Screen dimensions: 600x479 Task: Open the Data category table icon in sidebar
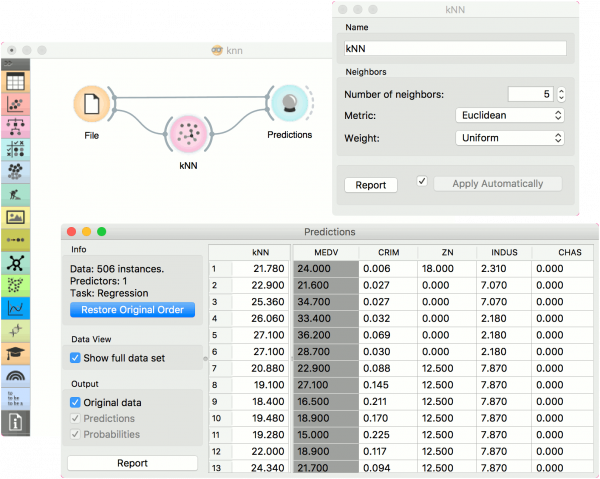click(x=16, y=82)
